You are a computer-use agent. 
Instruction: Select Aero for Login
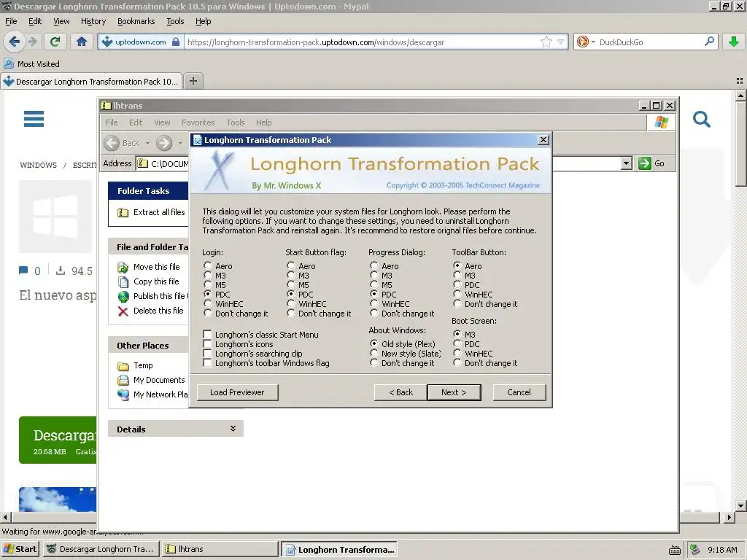tap(208, 265)
